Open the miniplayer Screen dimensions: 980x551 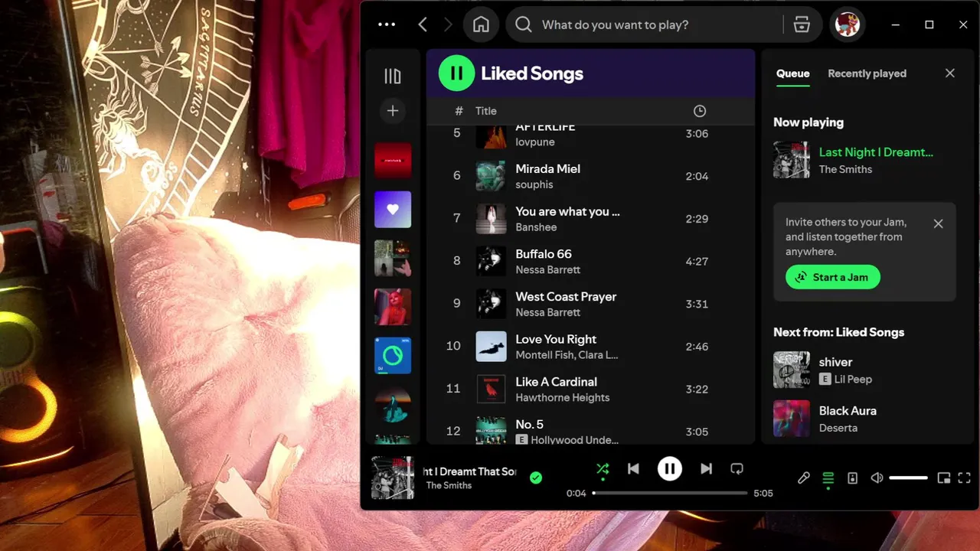(x=944, y=478)
